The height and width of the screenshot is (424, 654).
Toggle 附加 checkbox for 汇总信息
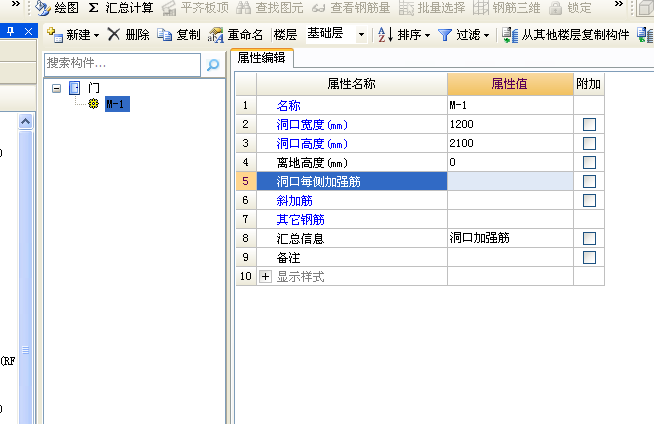589,238
